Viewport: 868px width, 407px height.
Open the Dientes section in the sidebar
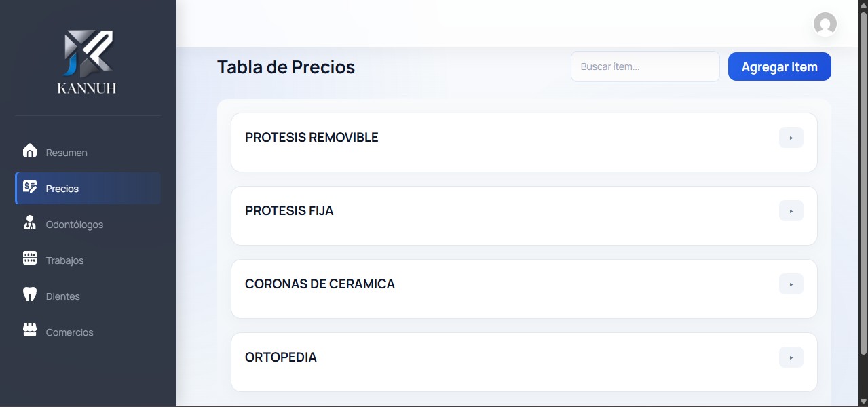click(62, 296)
